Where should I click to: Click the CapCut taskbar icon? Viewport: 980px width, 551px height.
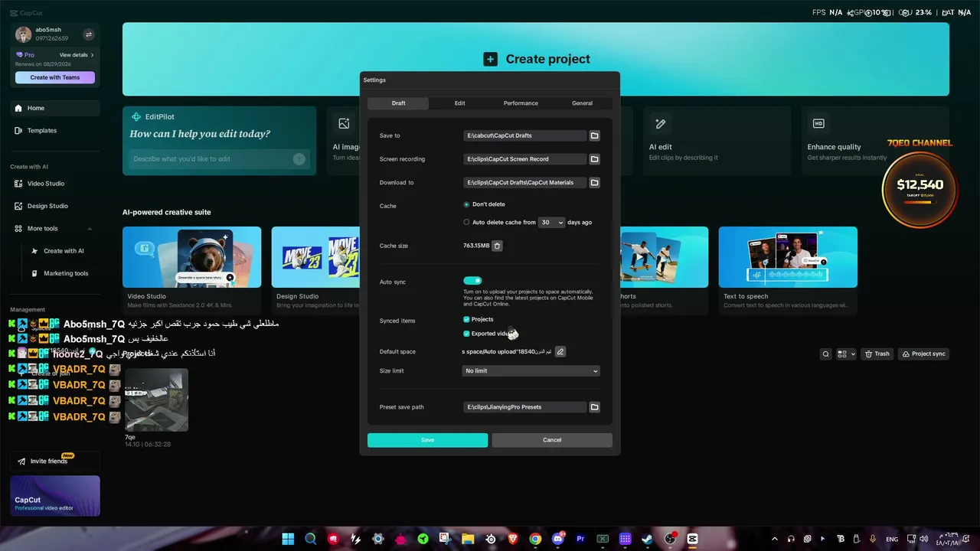[x=693, y=539]
